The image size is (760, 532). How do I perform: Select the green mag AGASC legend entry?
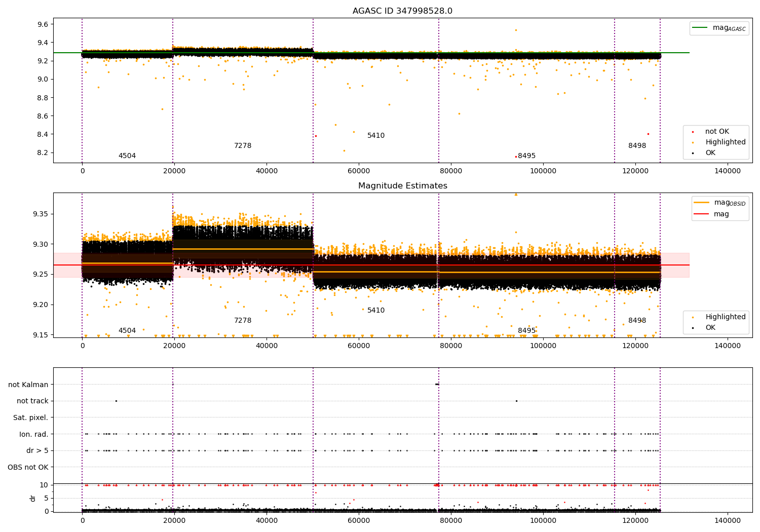coord(719,28)
